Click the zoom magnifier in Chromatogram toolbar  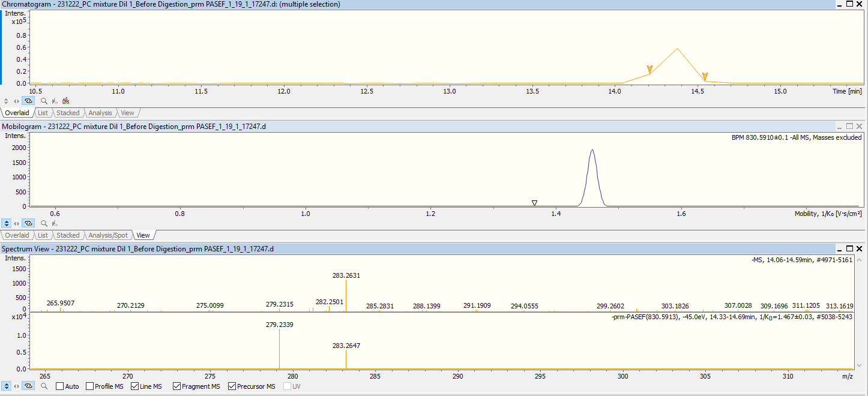(x=44, y=101)
